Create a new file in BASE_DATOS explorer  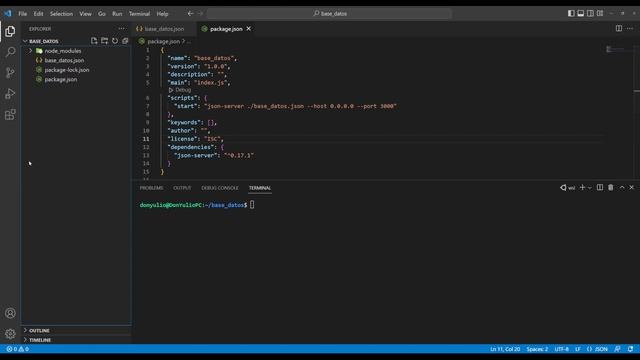tap(94, 41)
